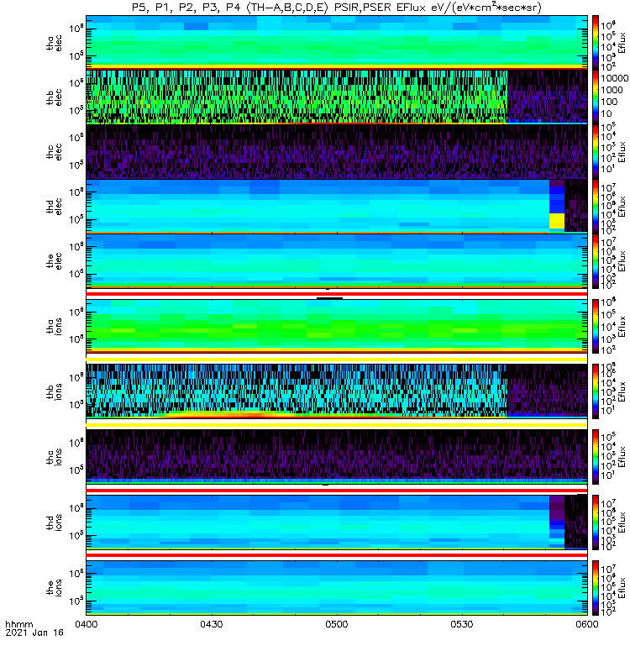The image size is (630, 672).
Task: Click the Eflux label beside thd ions colorbar
Action: click(x=622, y=522)
